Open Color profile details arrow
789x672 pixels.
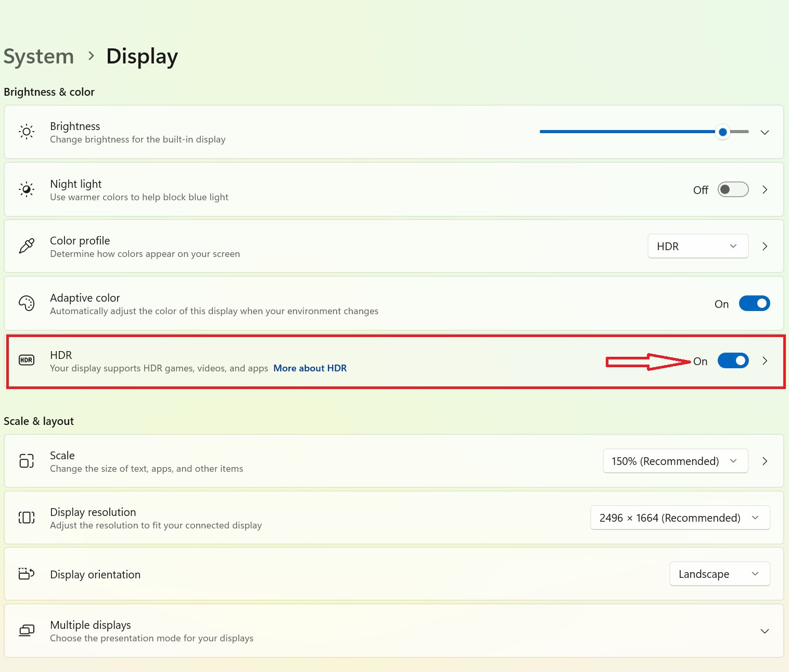[765, 247]
